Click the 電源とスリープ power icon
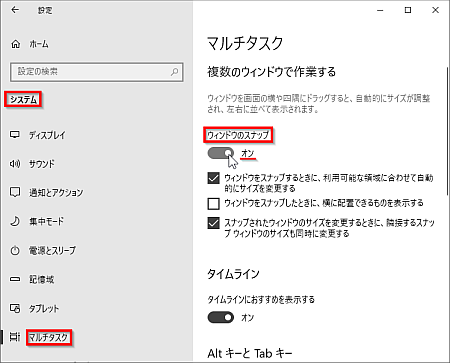Image resolution: width=450 pixels, height=363 pixels. tap(15, 250)
